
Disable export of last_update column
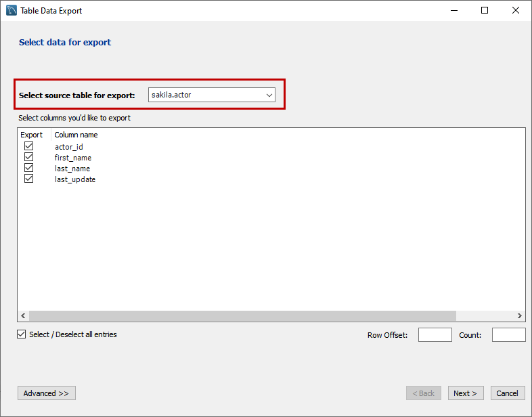click(x=29, y=179)
